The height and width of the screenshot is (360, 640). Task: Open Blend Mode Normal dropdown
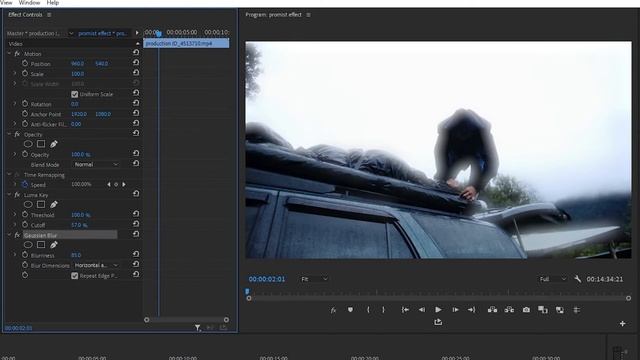click(x=96, y=164)
